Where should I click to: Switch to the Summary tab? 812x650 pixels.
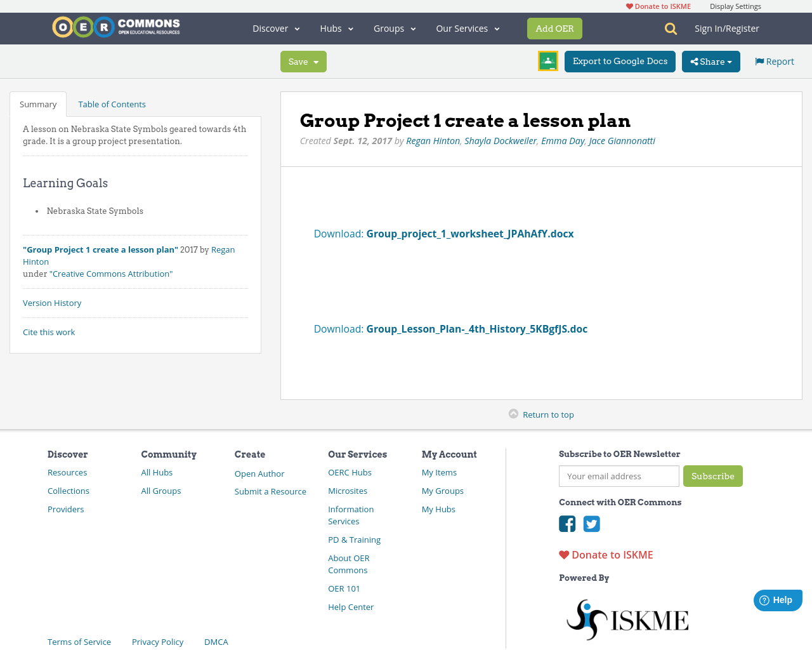click(x=38, y=104)
